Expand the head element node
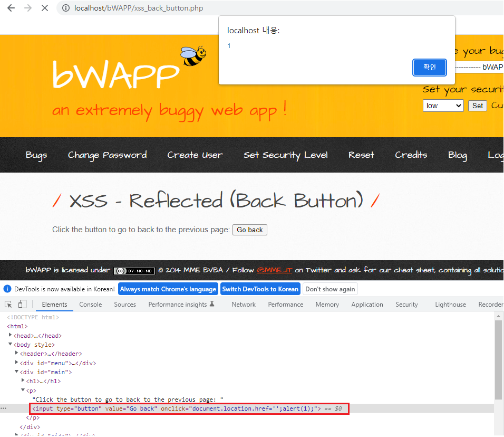504x437 pixels. click(x=11, y=335)
